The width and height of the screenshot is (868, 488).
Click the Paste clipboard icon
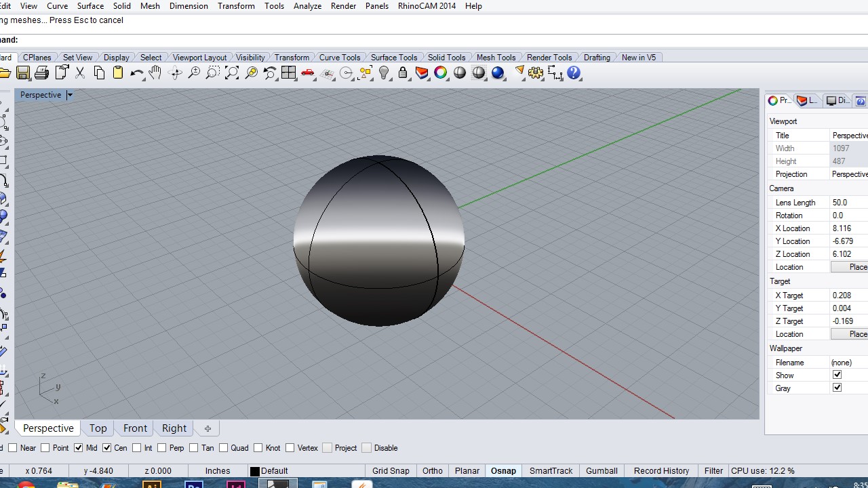tap(118, 73)
